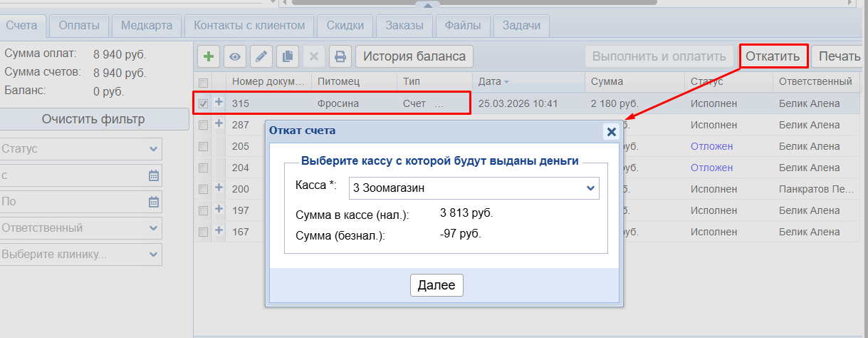868x338 pixels.
Task: Click the eye view invoice icon
Action: pyautogui.click(x=234, y=56)
